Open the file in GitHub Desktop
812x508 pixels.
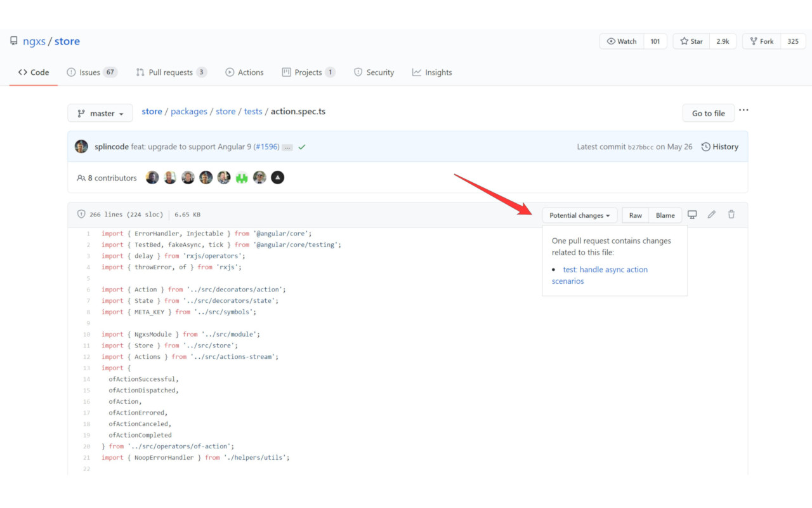[691, 215]
